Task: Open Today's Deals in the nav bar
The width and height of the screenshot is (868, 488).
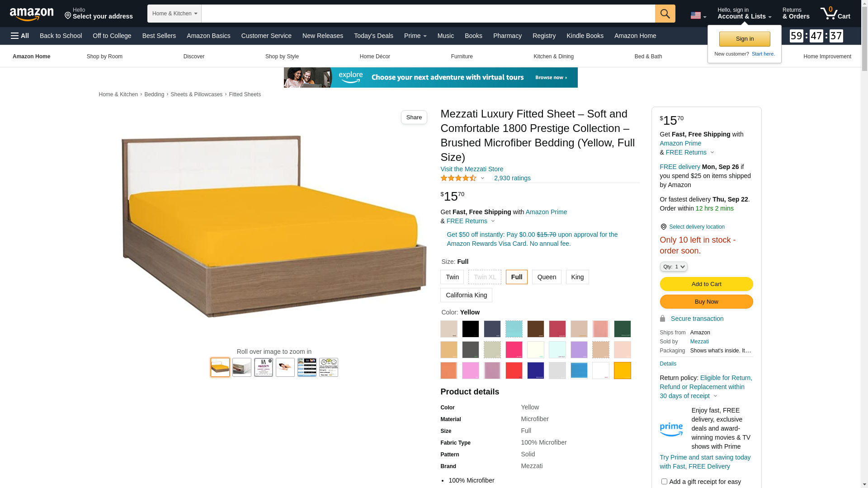Action: [373, 36]
